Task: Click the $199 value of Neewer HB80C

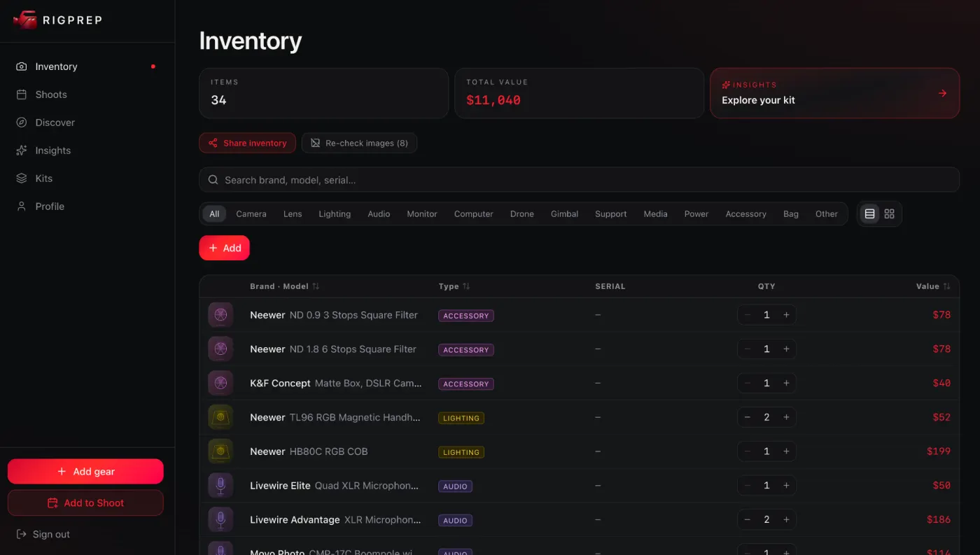Action: point(939,451)
